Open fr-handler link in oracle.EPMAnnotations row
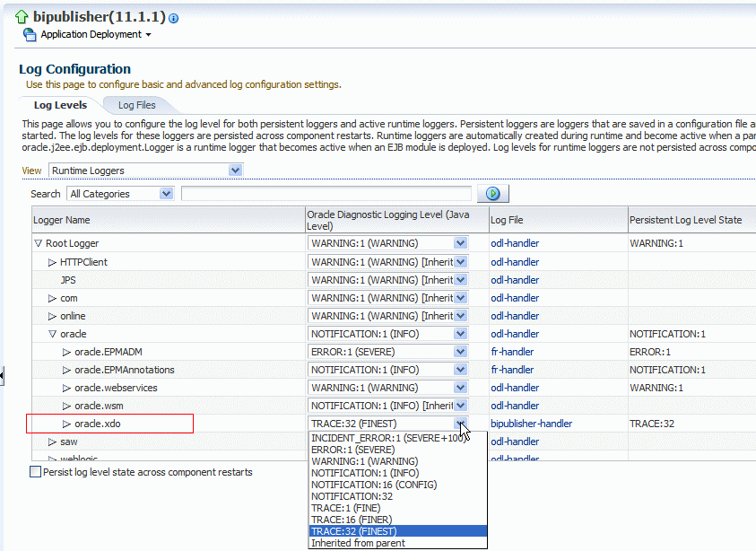Image resolution: width=756 pixels, height=551 pixels. [512, 370]
